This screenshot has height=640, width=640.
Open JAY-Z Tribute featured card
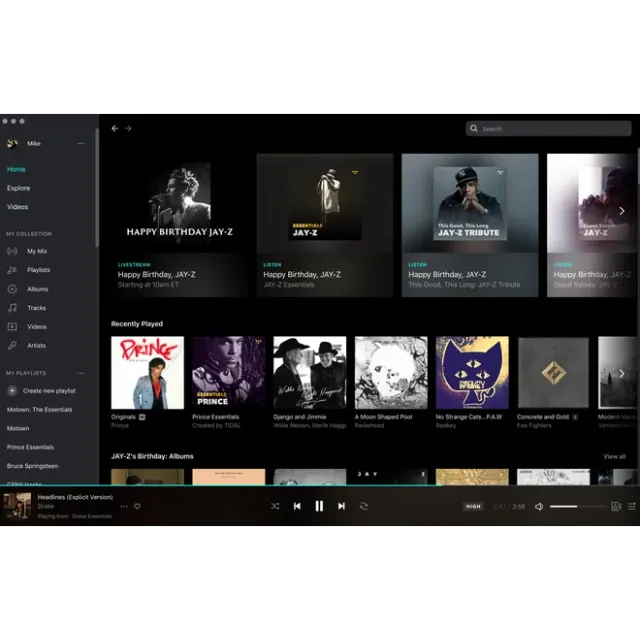pos(470,225)
